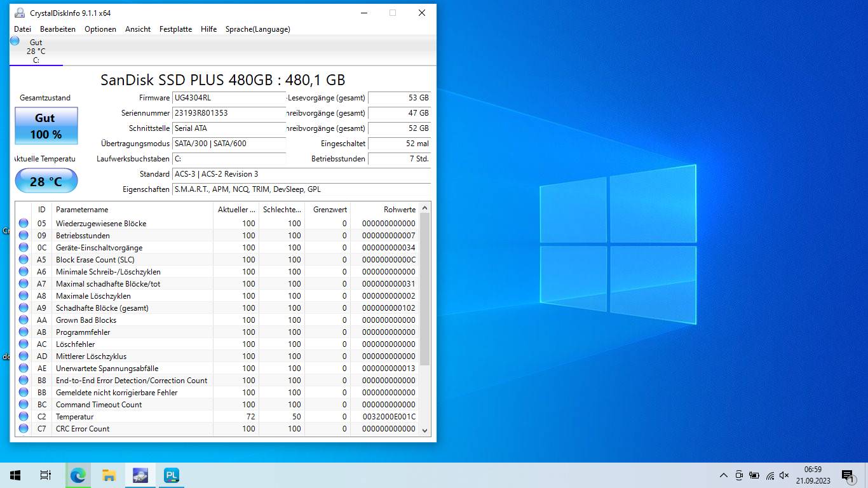Screen dimensions: 868x488
Task: Open the Optionen menu
Action: [x=100, y=29]
